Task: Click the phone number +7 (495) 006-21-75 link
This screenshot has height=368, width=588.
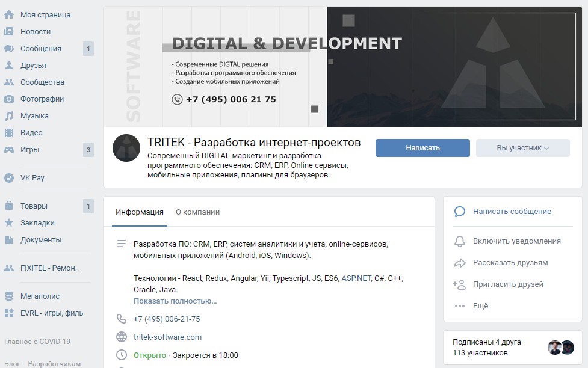Action: [x=167, y=319]
